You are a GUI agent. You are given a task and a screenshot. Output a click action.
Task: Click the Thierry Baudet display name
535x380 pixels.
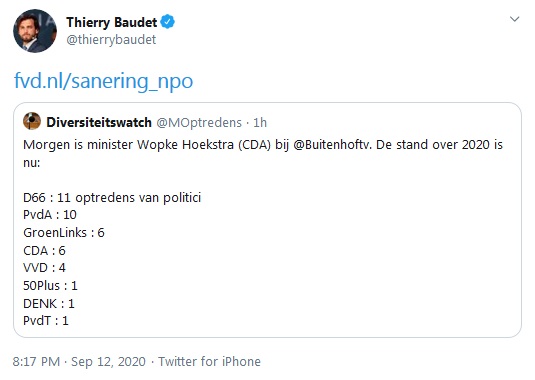(112, 22)
